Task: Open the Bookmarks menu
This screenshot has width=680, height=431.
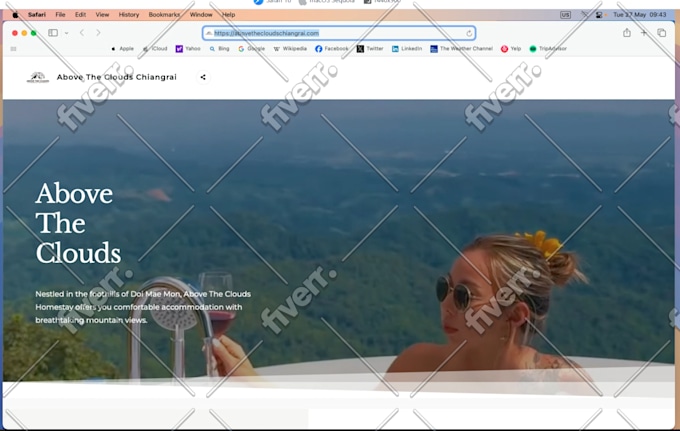Action: 164,15
